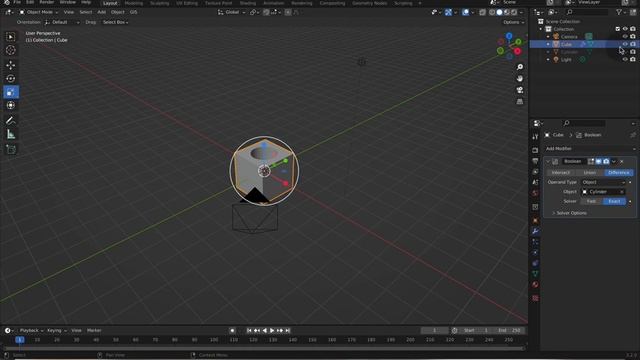640x360 pixels.
Task: Open the Modifiers wrench tab icon
Action: click(x=535, y=231)
